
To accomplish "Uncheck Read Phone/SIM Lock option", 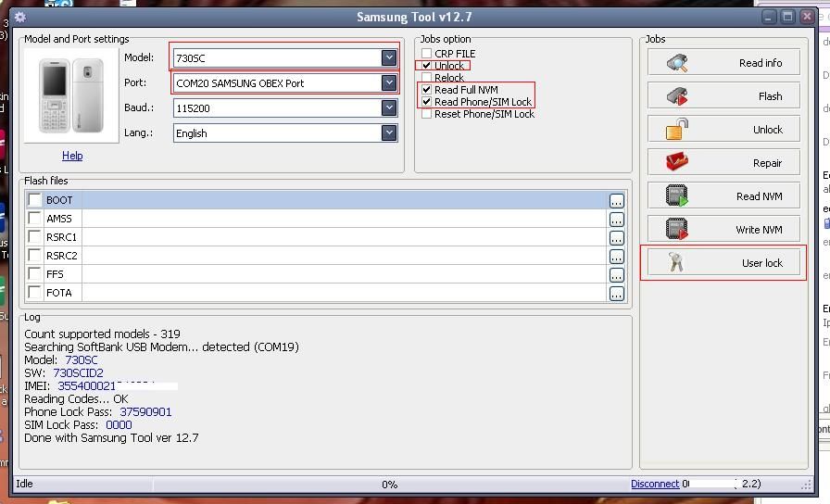I will [427, 102].
